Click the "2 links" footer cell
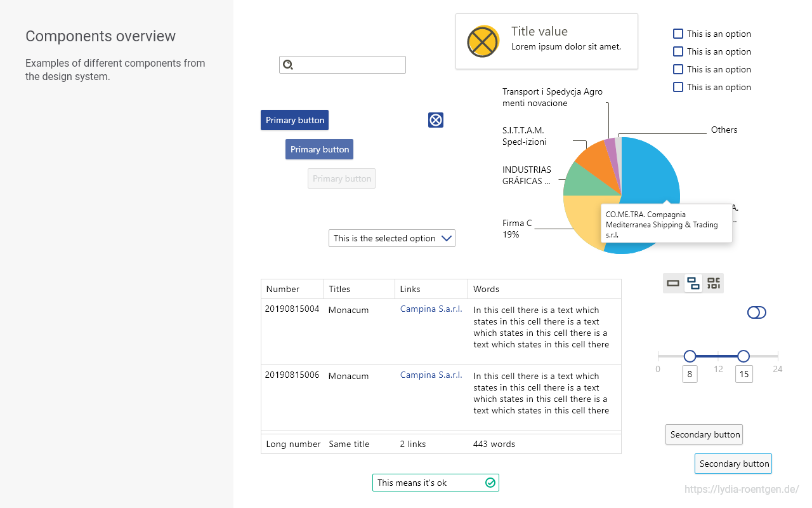This screenshot has width=812, height=508. (413, 444)
